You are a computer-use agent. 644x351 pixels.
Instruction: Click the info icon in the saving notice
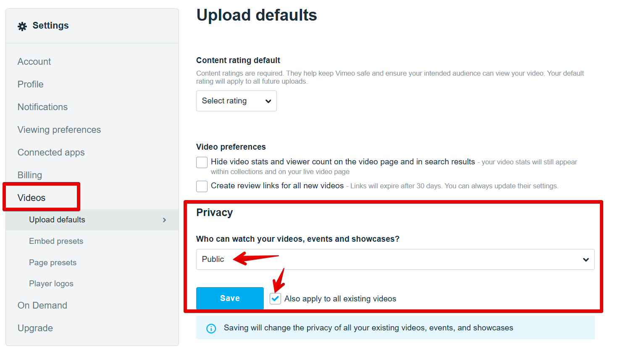[x=211, y=328]
